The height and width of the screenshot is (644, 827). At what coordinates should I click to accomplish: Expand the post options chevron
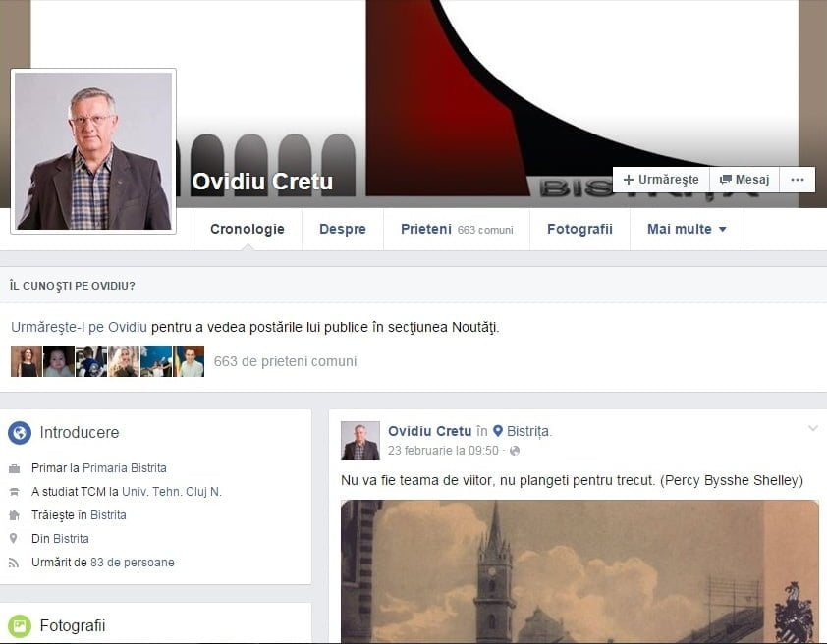812,429
